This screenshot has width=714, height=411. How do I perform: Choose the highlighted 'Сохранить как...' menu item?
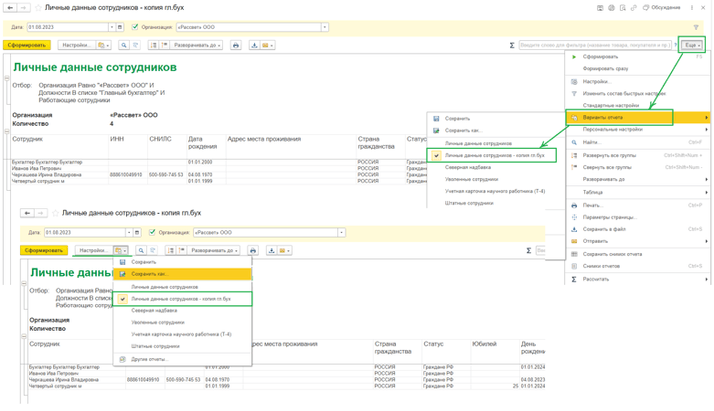(x=150, y=273)
